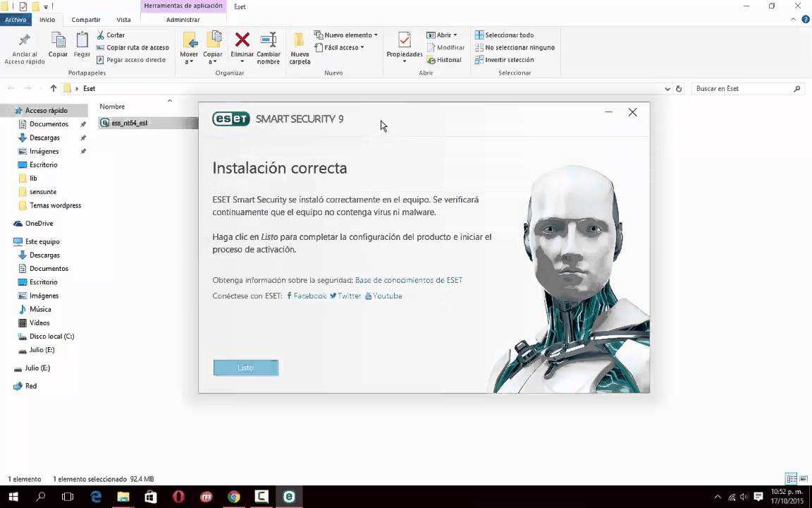Click Cortar in Portapapeles group
Image resolution: width=812 pixels, height=508 pixels.
pos(110,35)
